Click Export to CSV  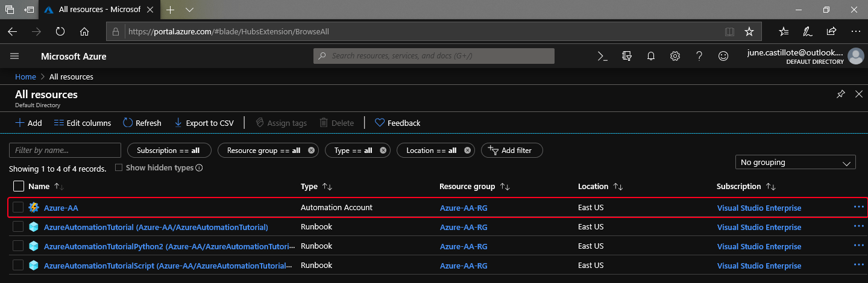[x=204, y=123]
